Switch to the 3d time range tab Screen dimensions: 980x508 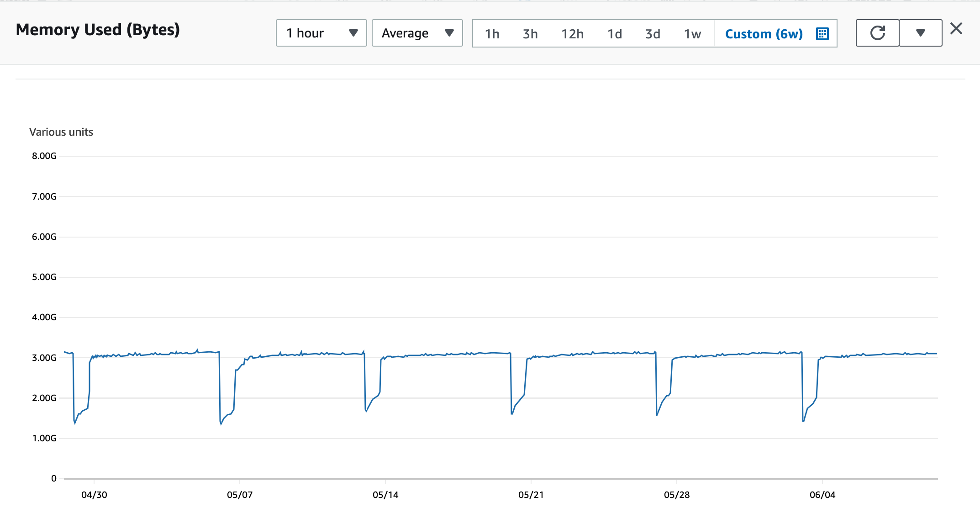click(653, 33)
